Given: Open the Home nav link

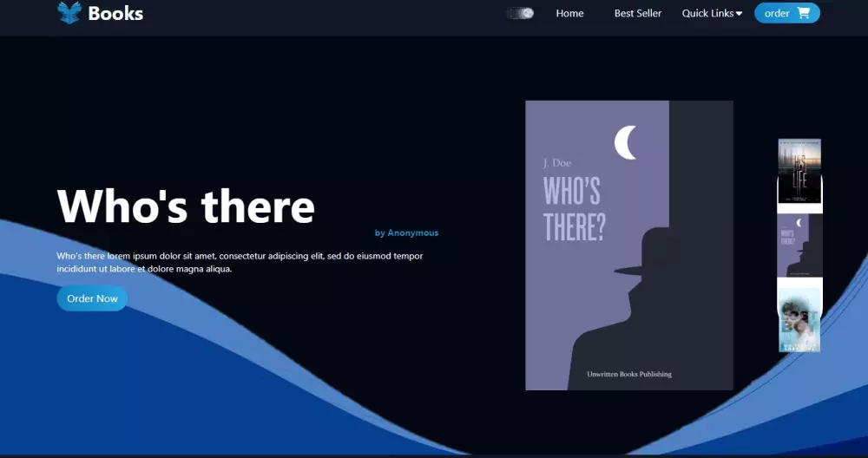Looking at the screenshot, I should (x=569, y=13).
